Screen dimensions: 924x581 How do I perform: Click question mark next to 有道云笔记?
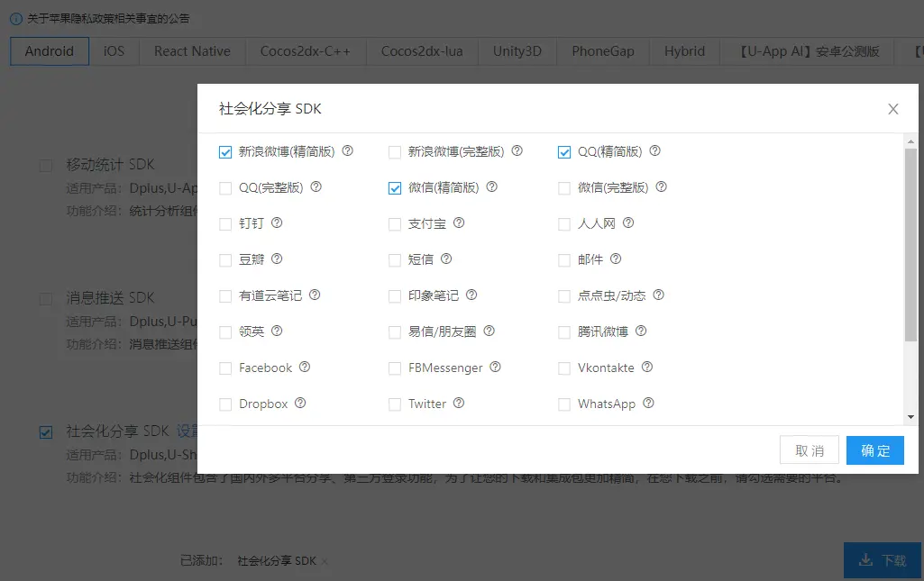click(x=315, y=295)
